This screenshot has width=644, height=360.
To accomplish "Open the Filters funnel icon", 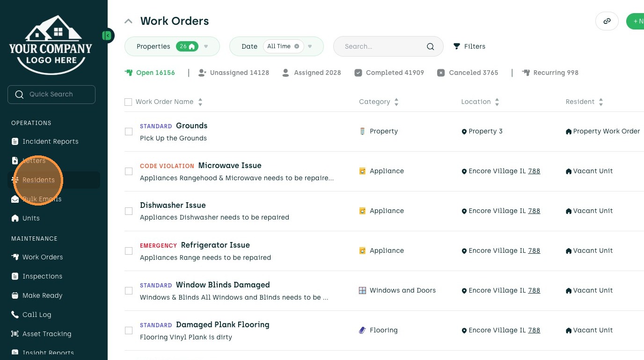I will (x=457, y=46).
